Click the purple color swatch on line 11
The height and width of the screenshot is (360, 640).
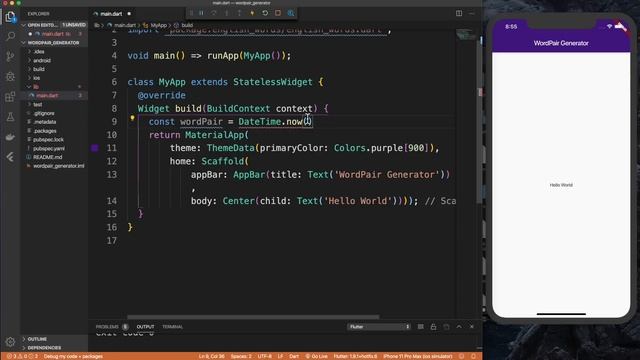(95, 148)
